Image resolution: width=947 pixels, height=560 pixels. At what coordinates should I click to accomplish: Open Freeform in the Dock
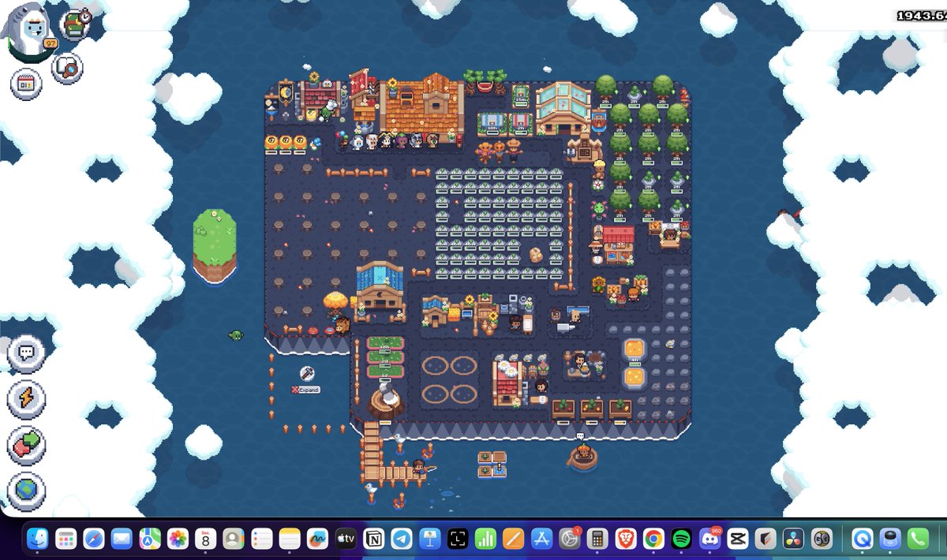[x=317, y=539]
